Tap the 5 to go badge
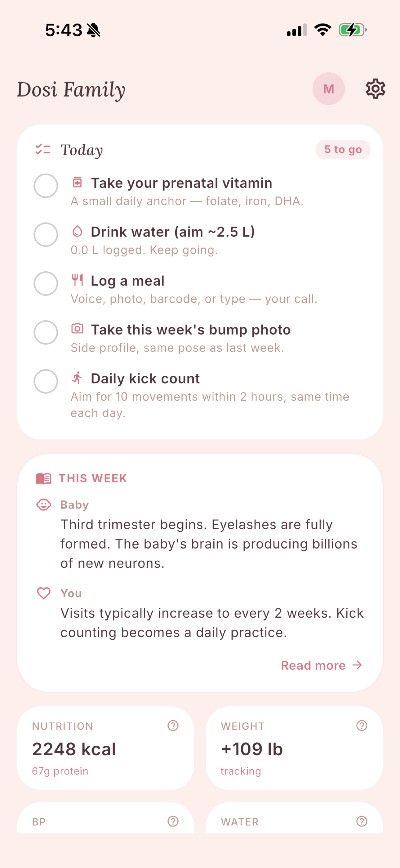The image size is (400, 868). [343, 149]
